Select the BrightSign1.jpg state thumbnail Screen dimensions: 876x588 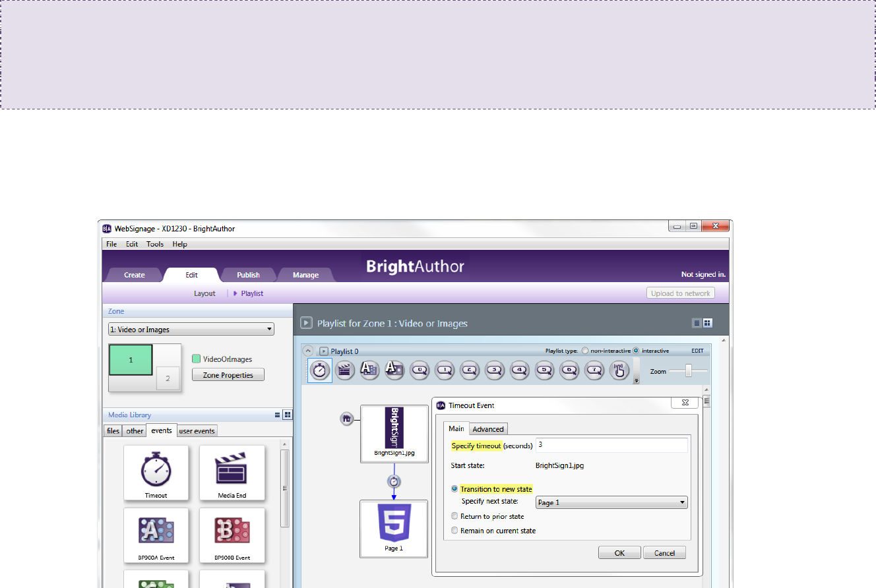click(394, 434)
